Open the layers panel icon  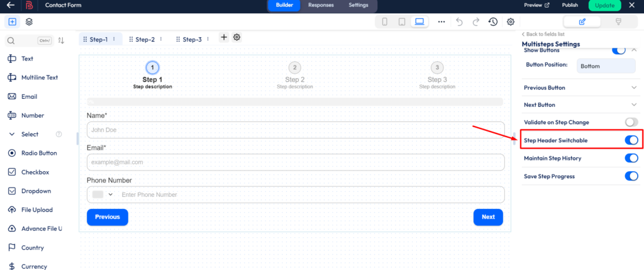tap(30, 21)
